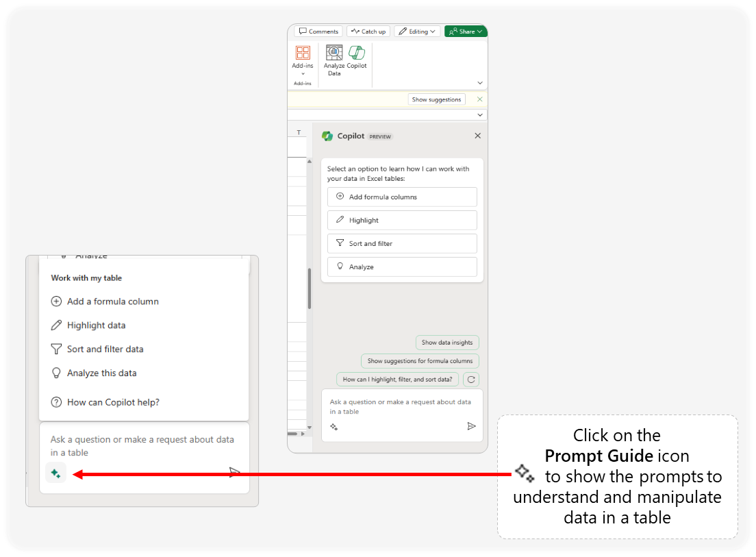Click the Copilot question input field

[x=401, y=407]
